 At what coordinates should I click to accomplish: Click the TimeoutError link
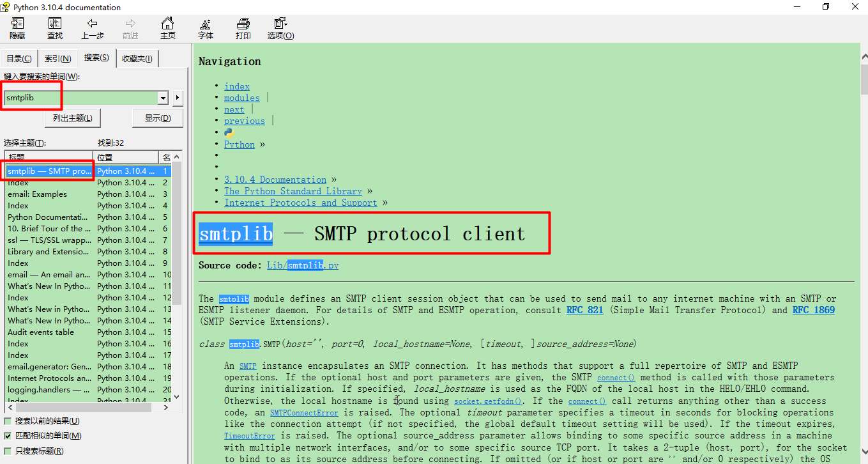(x=250, y=436)
